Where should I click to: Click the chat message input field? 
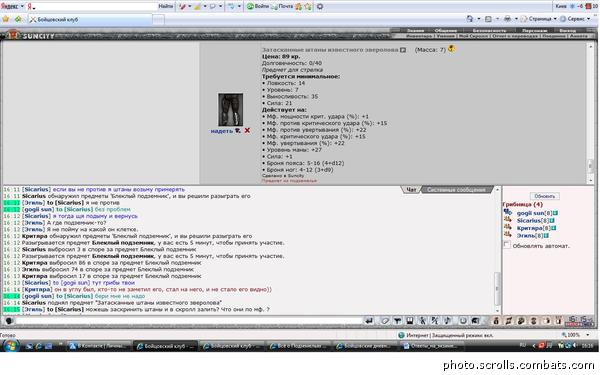188,321
